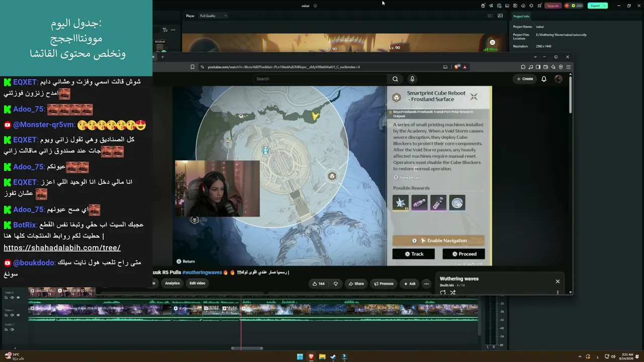Open a new browser tab
This screenshot has height=362, width=644.
point(163,57)
